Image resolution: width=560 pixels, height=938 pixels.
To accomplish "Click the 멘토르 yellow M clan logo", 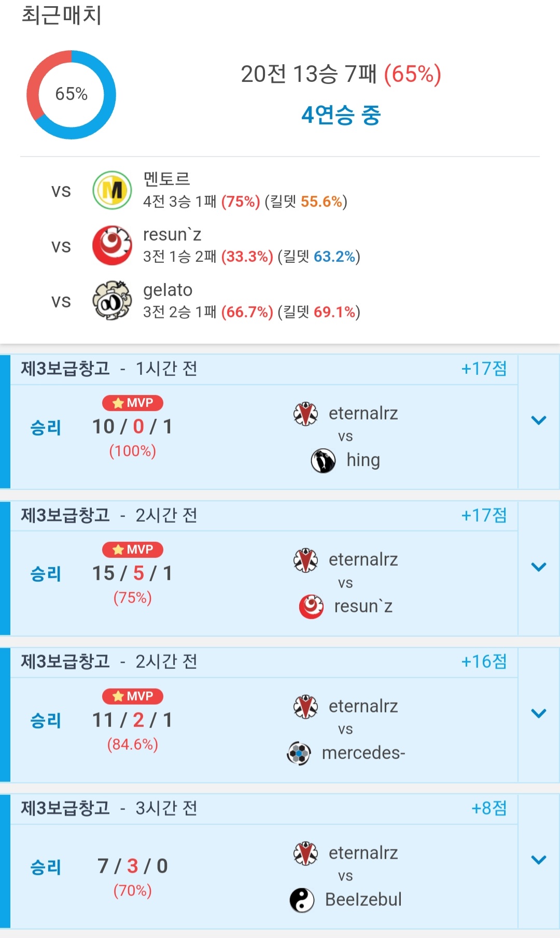I will click(112, 190).
